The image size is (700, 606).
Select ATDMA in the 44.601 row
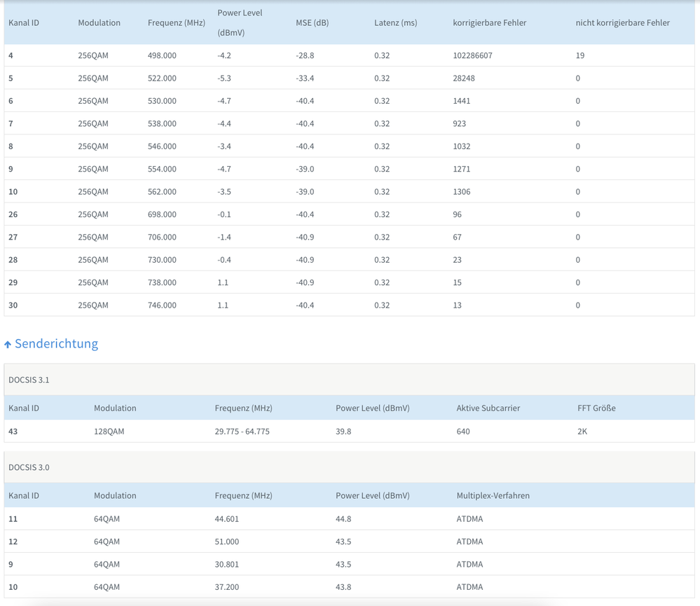(x=469, y=519)
